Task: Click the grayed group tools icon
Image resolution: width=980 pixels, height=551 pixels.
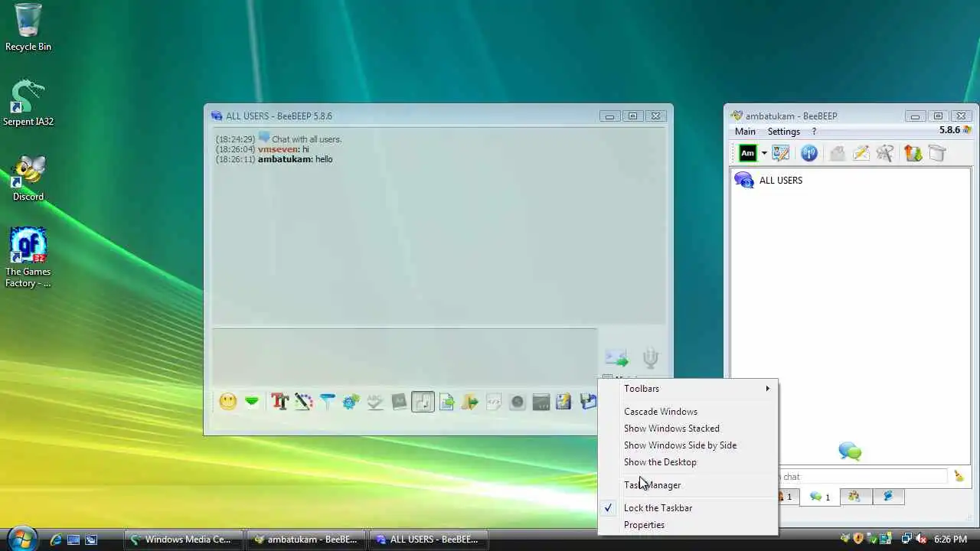Action: [x=885, y=153]
